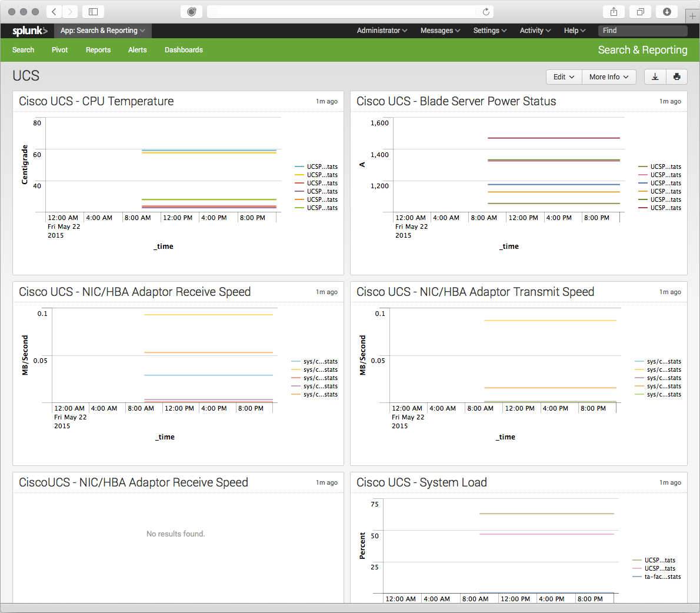Screen dimensions: 700x613
Task: Export dashboard with download icon
Action: [x=655, y=77]
